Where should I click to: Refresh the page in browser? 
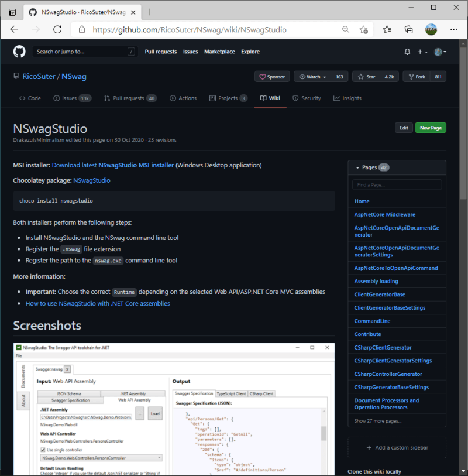point(57,29)
